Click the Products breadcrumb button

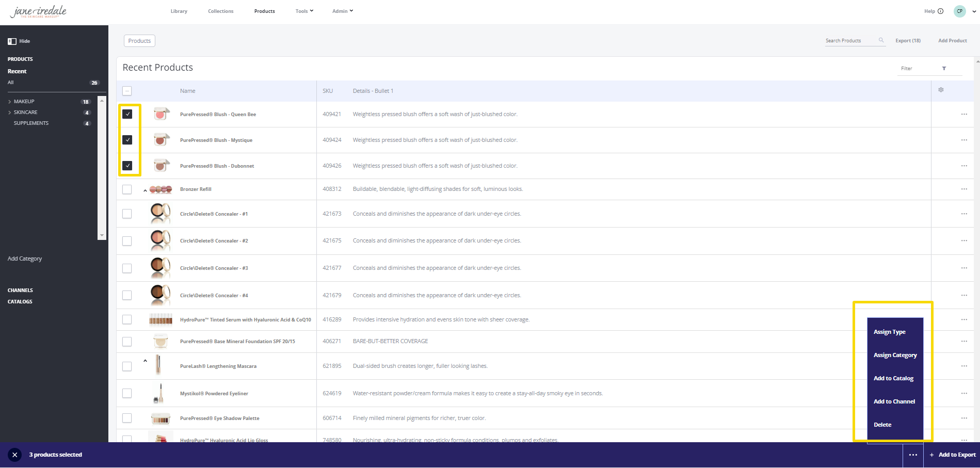[139, 41]
